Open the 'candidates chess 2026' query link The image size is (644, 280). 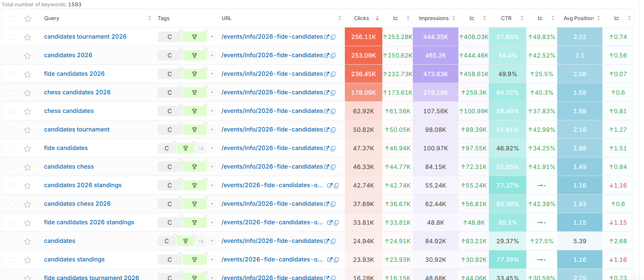[x=77, y=204]
